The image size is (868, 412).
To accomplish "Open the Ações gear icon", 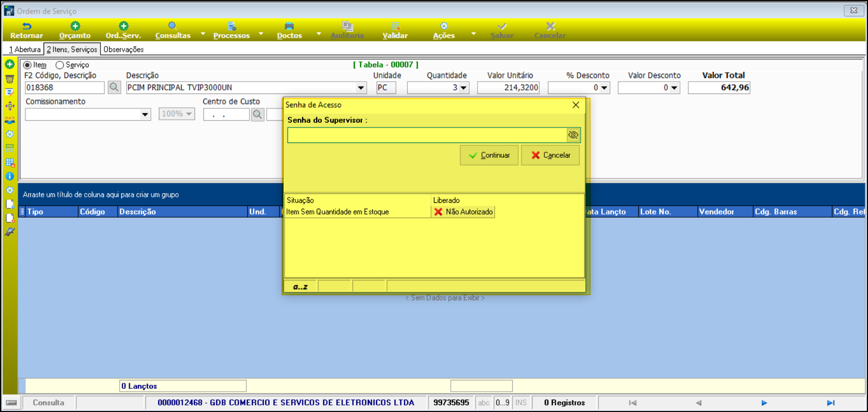I will pos(444,26).
